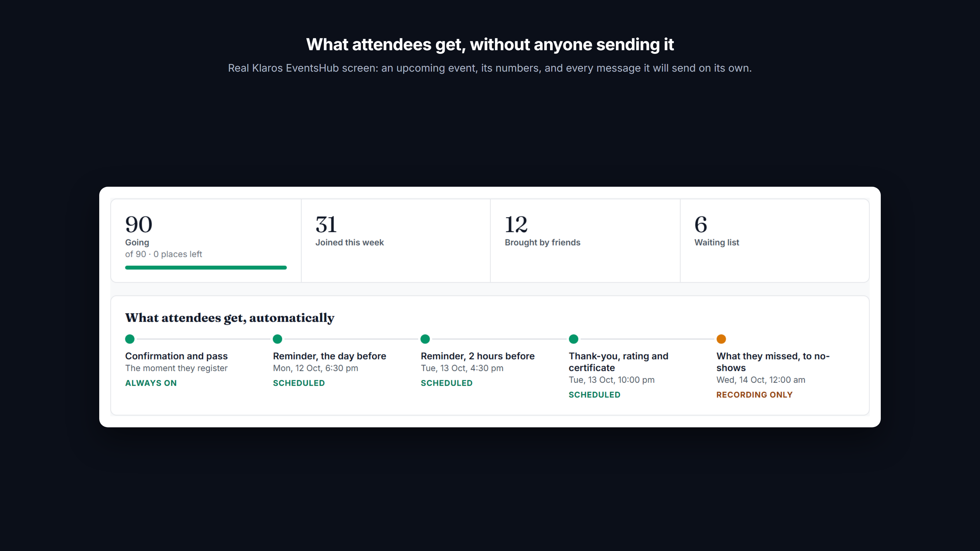Select the 31 Joined this week number
980x551 pixels.
coord(326,224)
